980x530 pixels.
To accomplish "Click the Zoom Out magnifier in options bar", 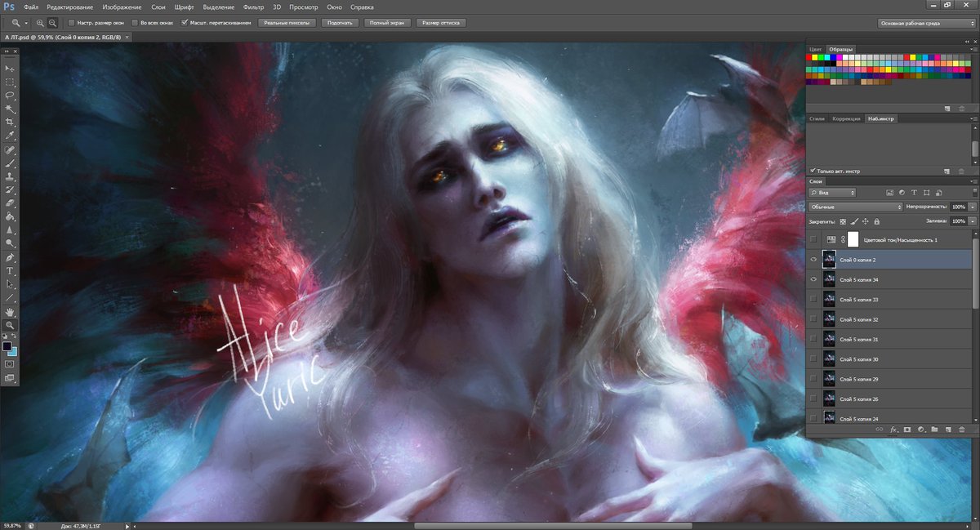I will point(52,23).
